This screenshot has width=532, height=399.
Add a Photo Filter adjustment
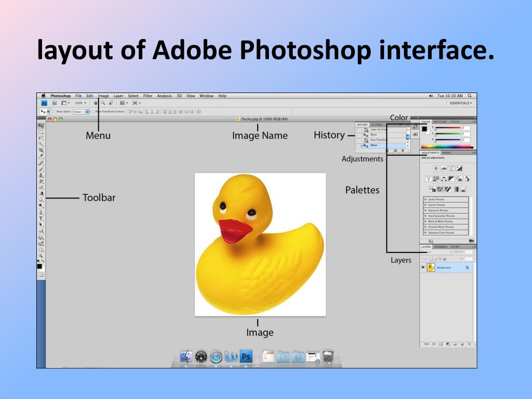(x=459, y=179)
